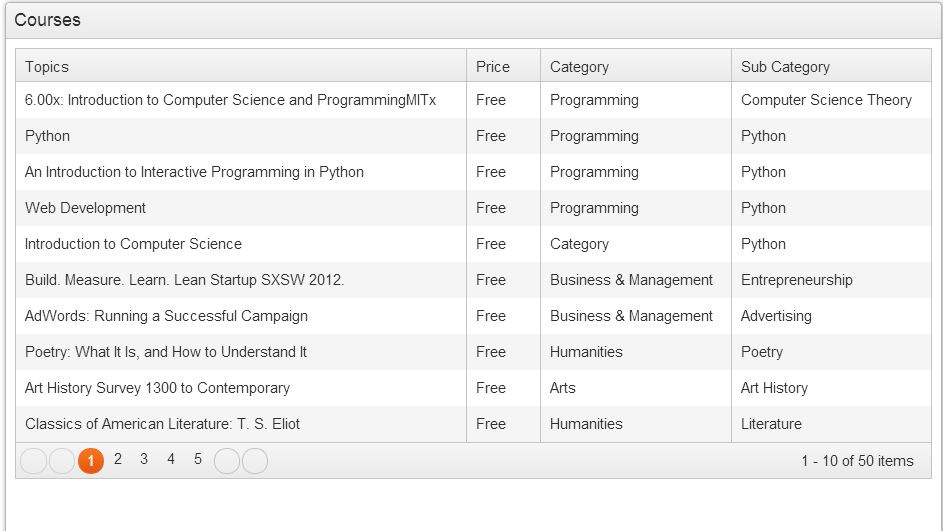This screenshot has height=531, width=943.
Task: Select the Introduction to Computer Science row
Action: pos(133,244)
